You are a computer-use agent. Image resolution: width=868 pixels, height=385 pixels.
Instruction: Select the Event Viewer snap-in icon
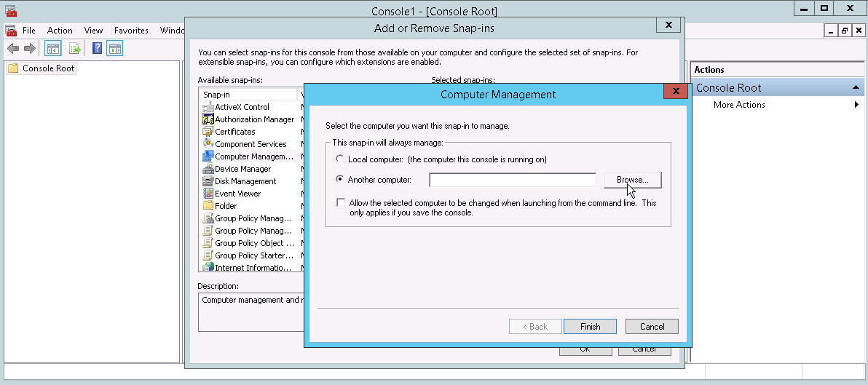(x=208, y=194)
